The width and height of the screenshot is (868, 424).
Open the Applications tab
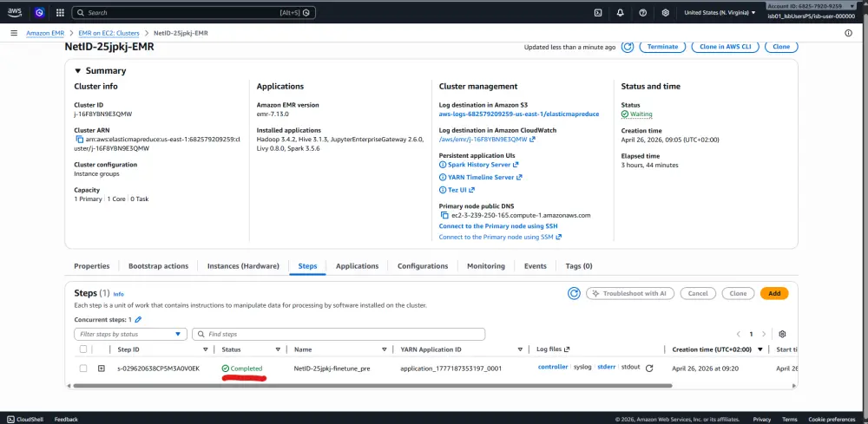[357, 266]
